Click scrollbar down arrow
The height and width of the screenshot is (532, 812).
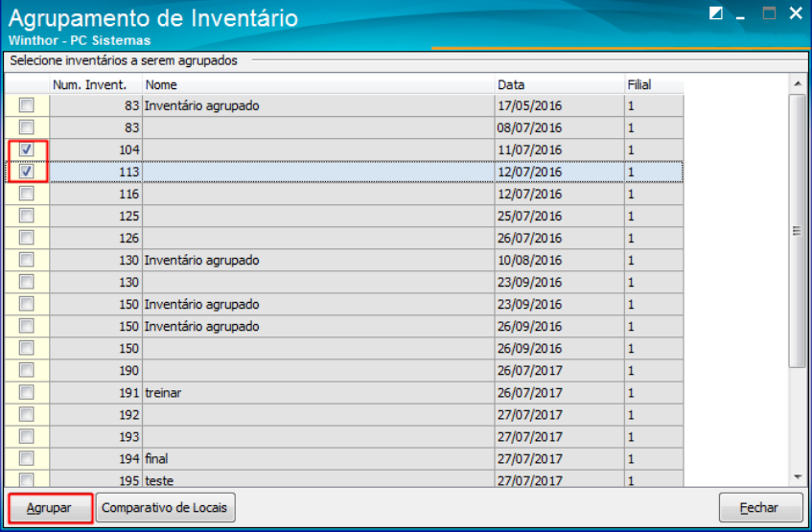click(798, 477)
